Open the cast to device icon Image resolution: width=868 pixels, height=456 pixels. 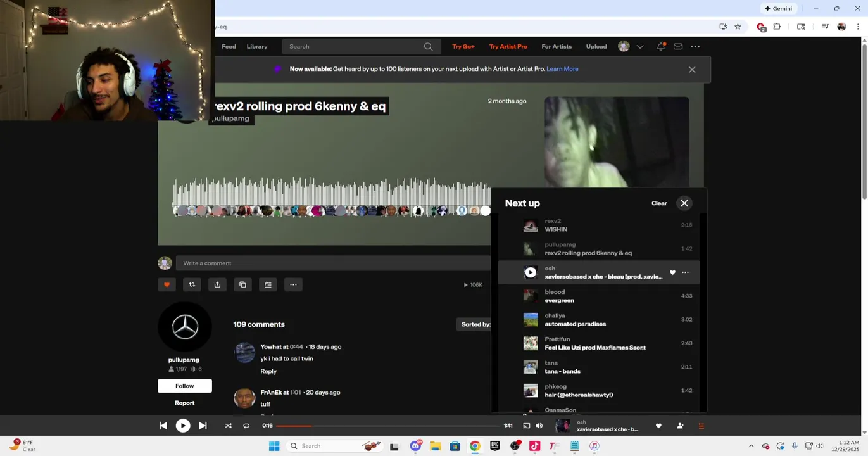click(x=526, y=426)
